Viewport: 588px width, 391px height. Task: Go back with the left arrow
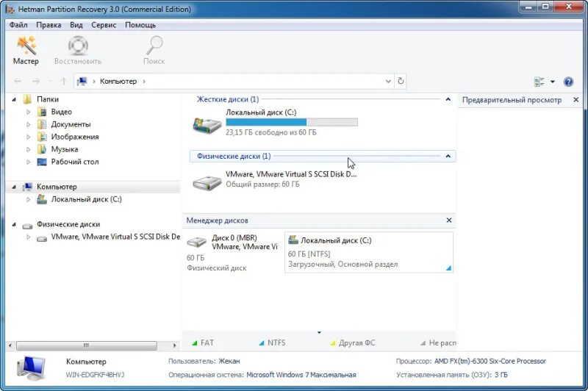[x=18, y=82]
